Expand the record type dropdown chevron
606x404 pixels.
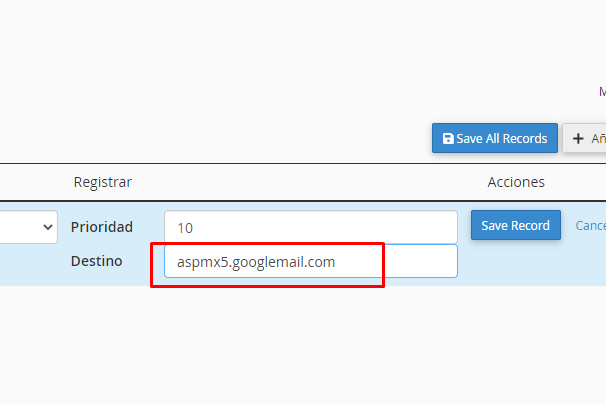coord(48,228)
